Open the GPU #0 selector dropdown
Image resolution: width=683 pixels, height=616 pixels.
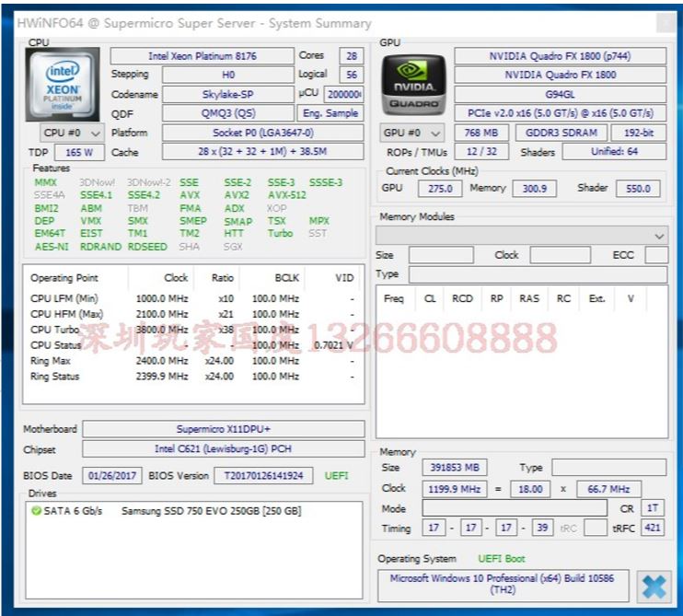[x=412, y=133]
